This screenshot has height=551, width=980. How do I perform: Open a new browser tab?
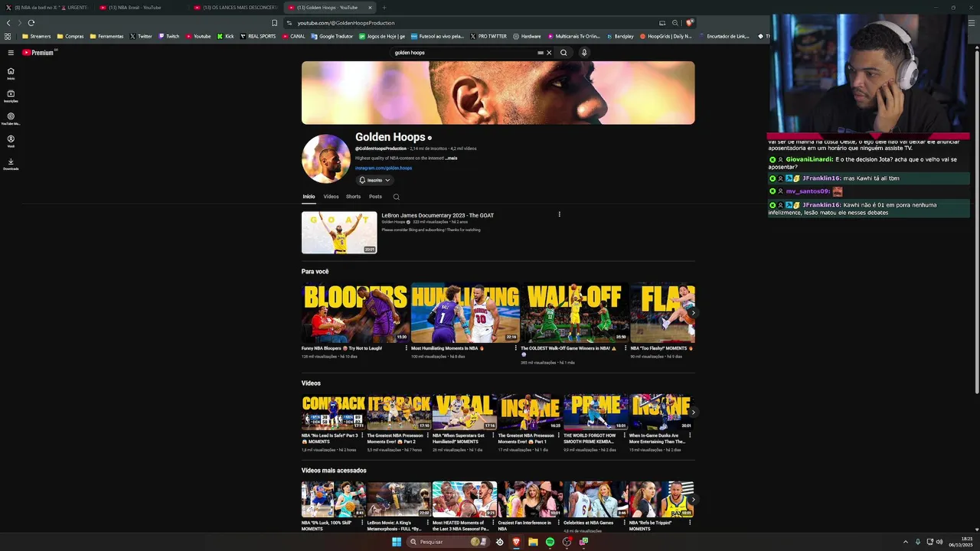(384, 8)
